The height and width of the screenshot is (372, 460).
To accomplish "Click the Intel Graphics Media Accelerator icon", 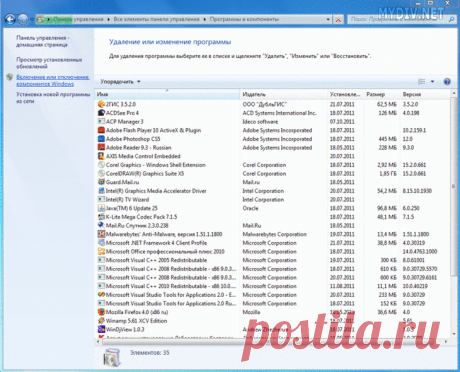I will [x=101, y=191].
